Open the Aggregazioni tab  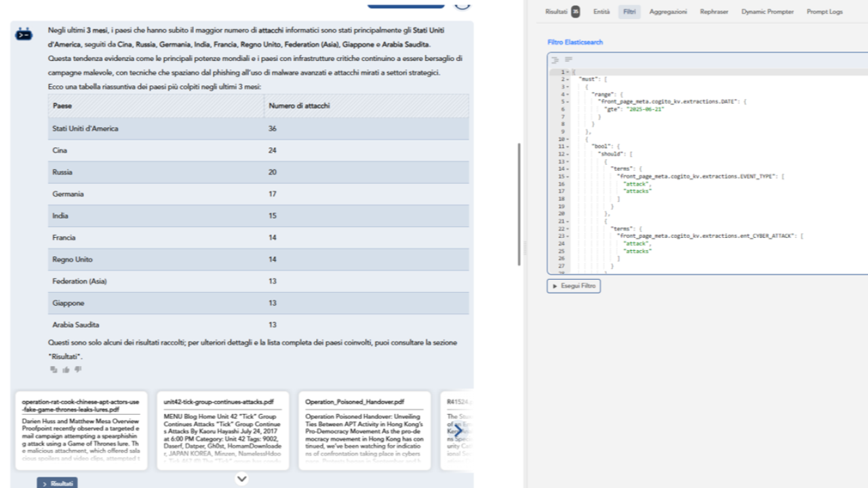668,12
